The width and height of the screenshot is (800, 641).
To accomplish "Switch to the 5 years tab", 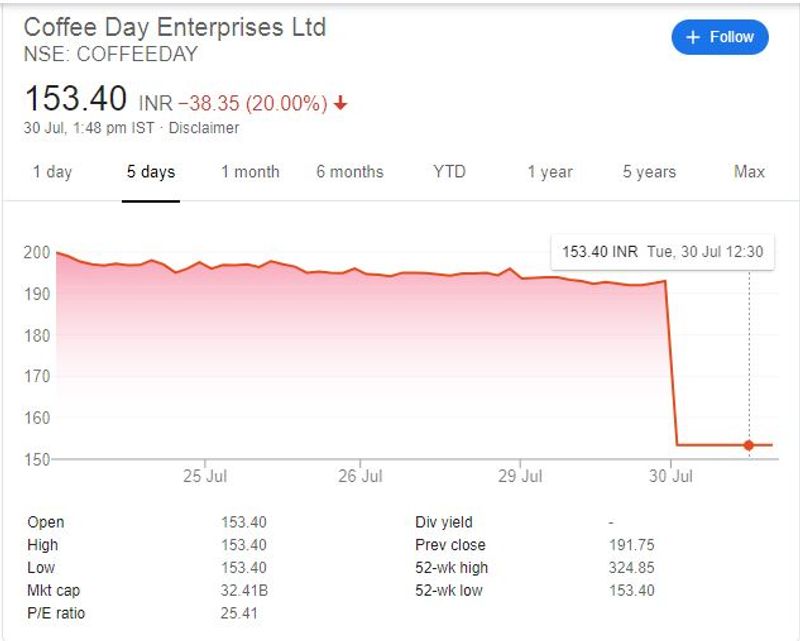I will click(x=649, y=172).
